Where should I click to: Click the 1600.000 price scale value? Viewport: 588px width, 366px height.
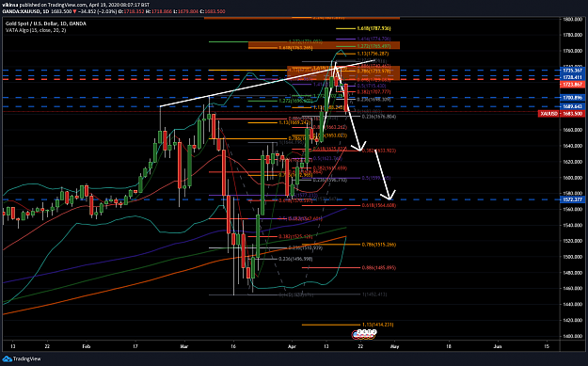tap(572, 178)
